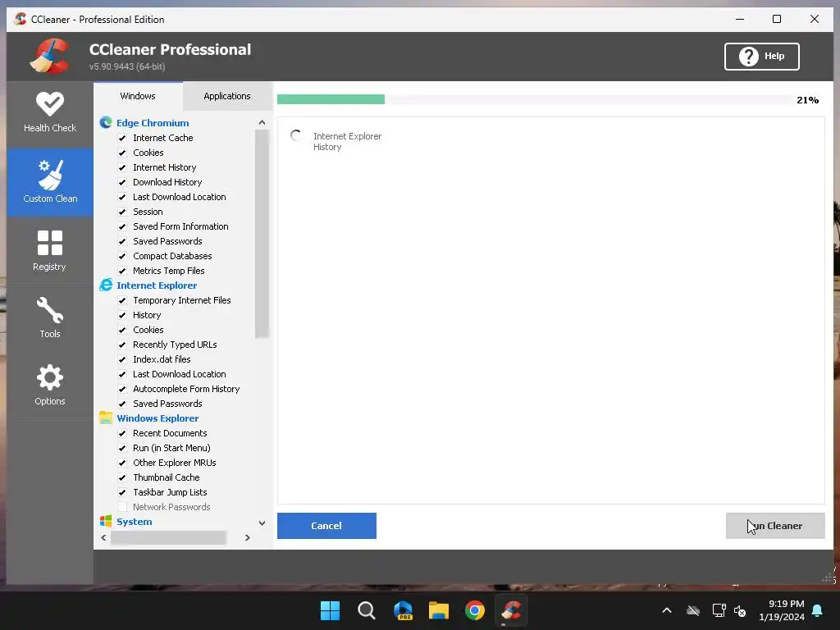The height and width of the screenshot is (630, 840).
Task: Open the Options settings section
Action: click(x=50, y=385)
